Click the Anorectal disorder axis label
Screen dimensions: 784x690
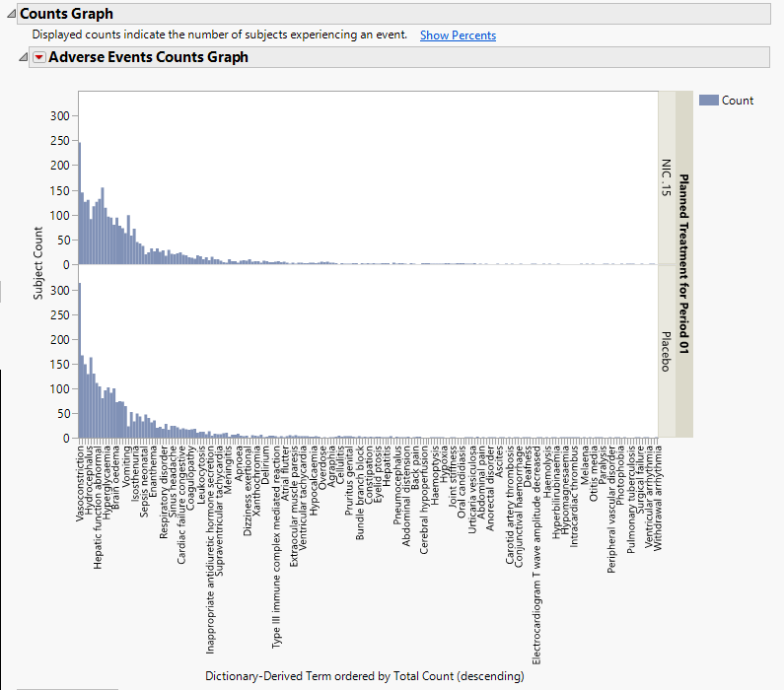click(490, 488)
